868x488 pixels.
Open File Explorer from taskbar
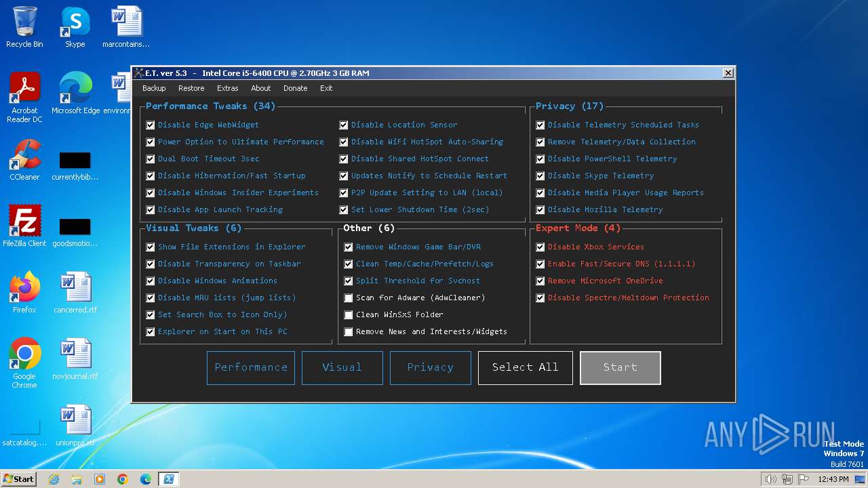[x=77, y=479]
